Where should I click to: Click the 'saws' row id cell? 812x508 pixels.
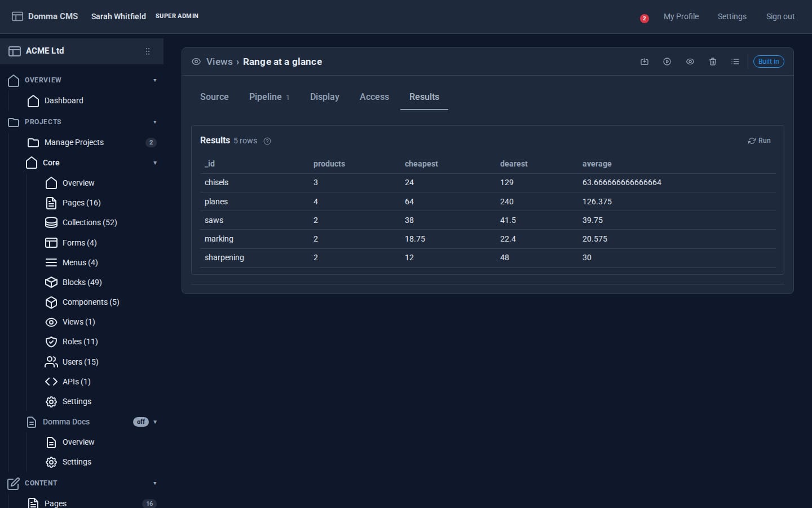point(214,220)
